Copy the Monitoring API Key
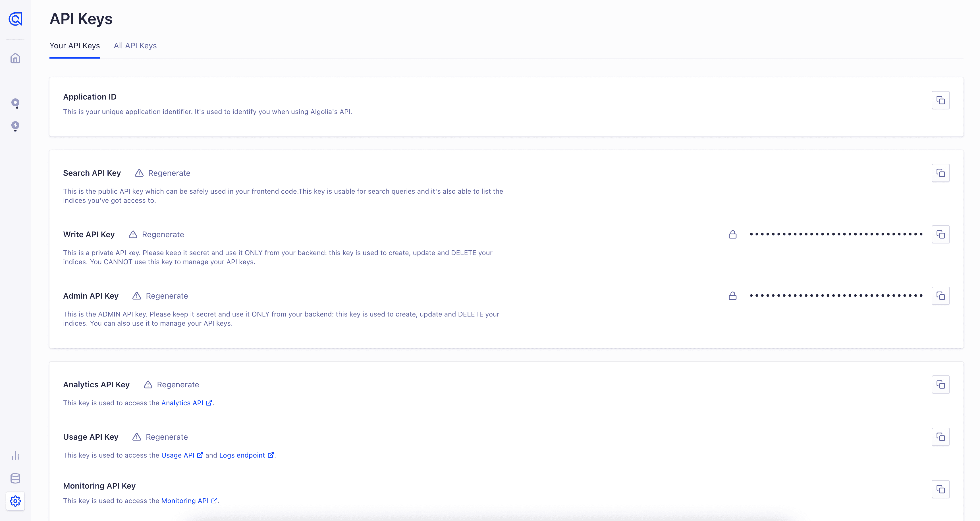The width and height of the screenshot is (980, 521). click(940, 489)
